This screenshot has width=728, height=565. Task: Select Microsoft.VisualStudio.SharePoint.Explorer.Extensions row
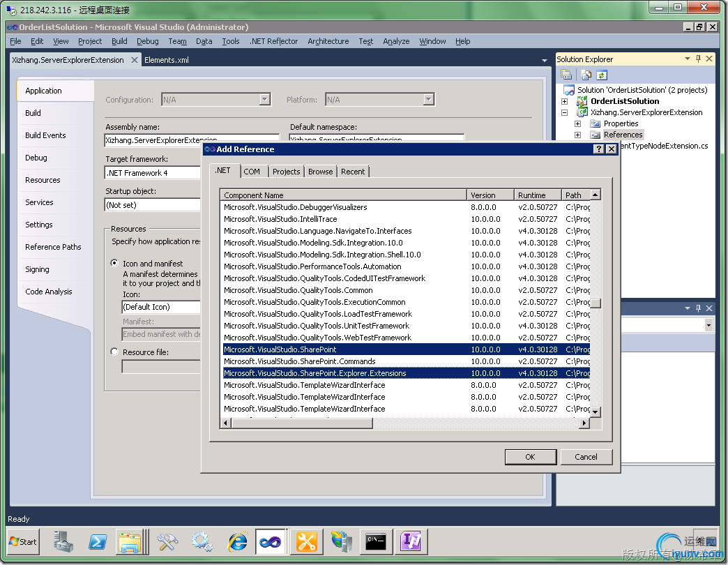coord(407,373)
